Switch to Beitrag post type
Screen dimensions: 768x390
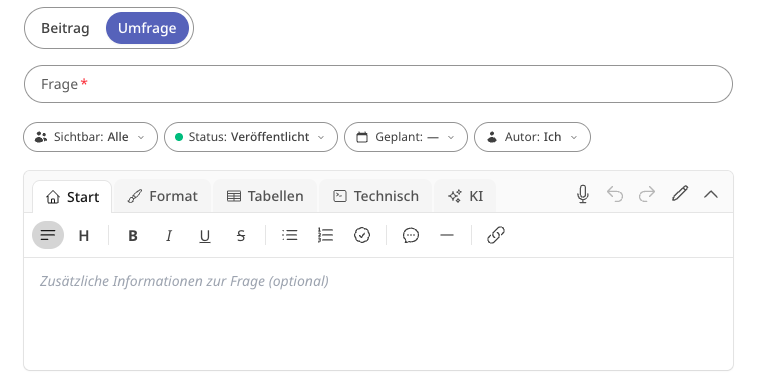coord(65,28)
